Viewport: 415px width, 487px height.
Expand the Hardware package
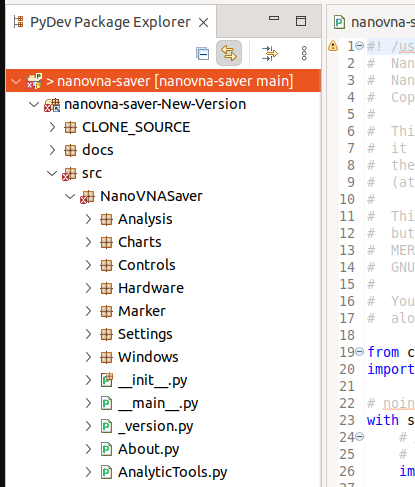[x=88, y=288]
